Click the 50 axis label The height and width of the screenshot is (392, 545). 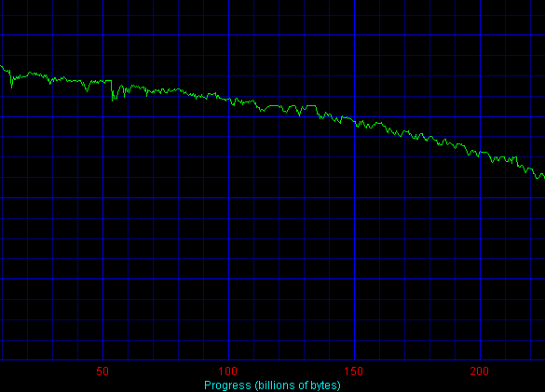pos(102,372)
